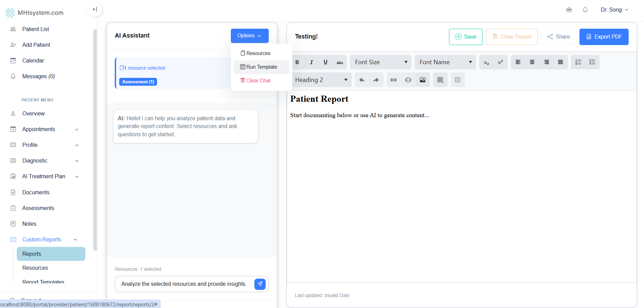Toggle strikethrough text formatting
Image resolution: width=644 pixels, height=308 pixels.
point(340,62)
